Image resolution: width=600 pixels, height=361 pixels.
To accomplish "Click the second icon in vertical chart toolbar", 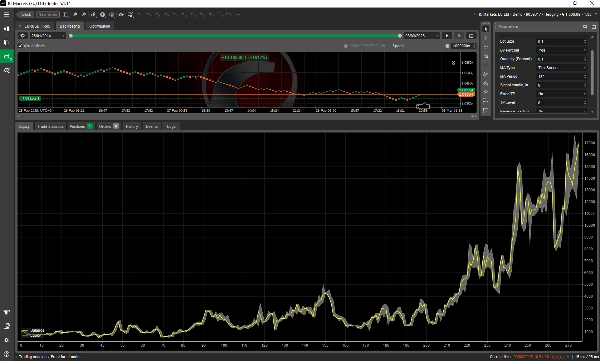I will coord(486,38).
